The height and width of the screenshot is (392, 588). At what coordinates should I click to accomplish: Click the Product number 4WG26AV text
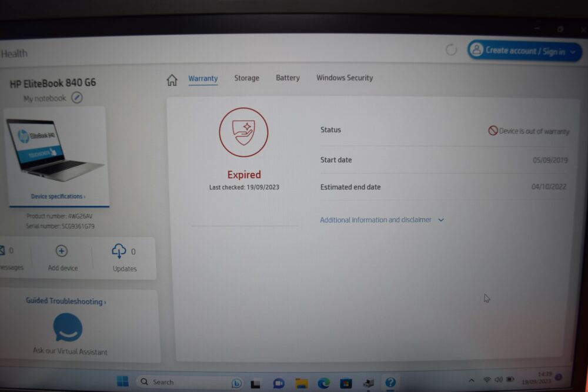point(59,216)
